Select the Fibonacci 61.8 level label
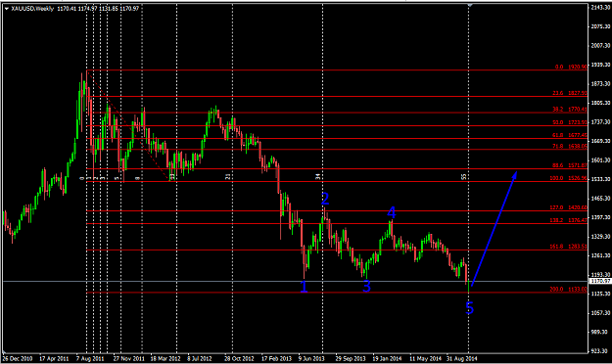The image size is (612, 364). 570,135
